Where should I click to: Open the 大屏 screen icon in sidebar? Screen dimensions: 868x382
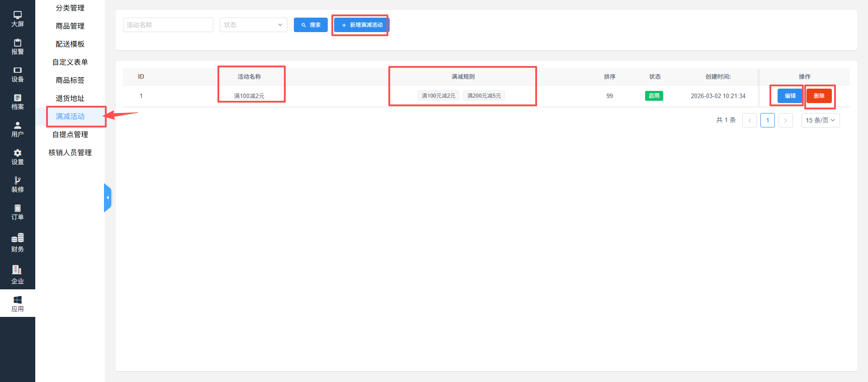coord(18,19)
